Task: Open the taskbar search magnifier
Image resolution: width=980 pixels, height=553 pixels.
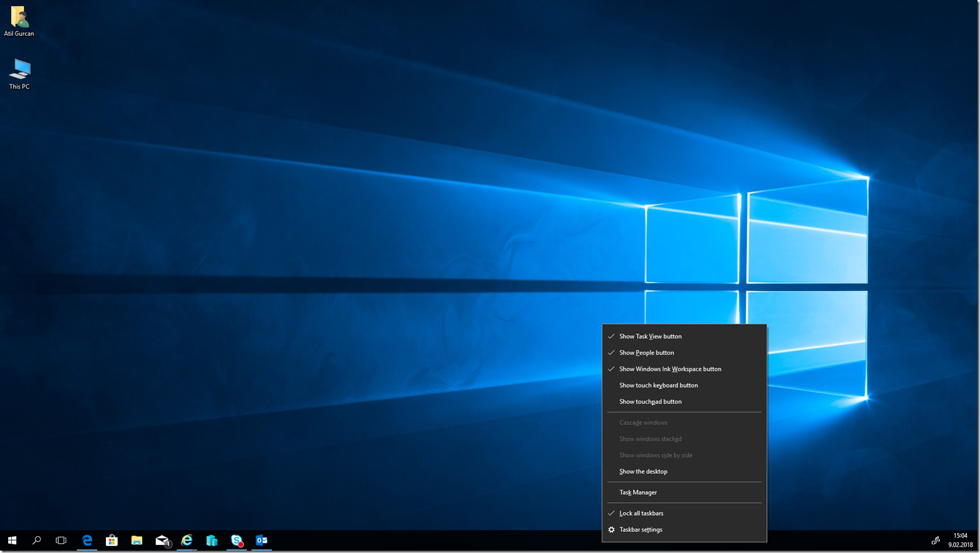Action: click(37, 541)
